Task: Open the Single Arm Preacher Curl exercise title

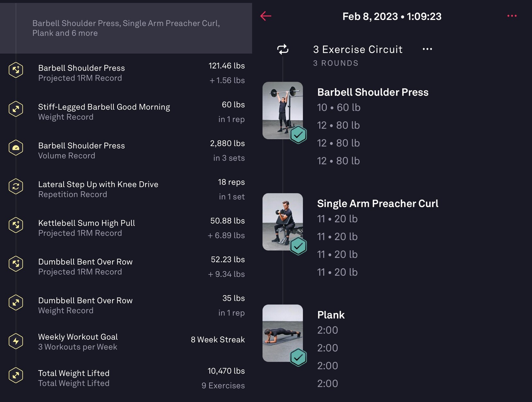Action: pyautogui.click(x=377, y=203)
